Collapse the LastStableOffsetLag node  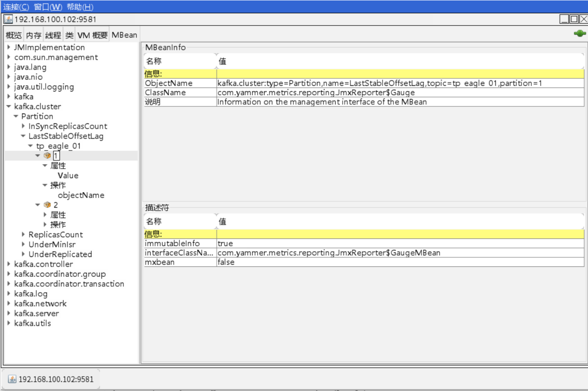tap(23, 136)
